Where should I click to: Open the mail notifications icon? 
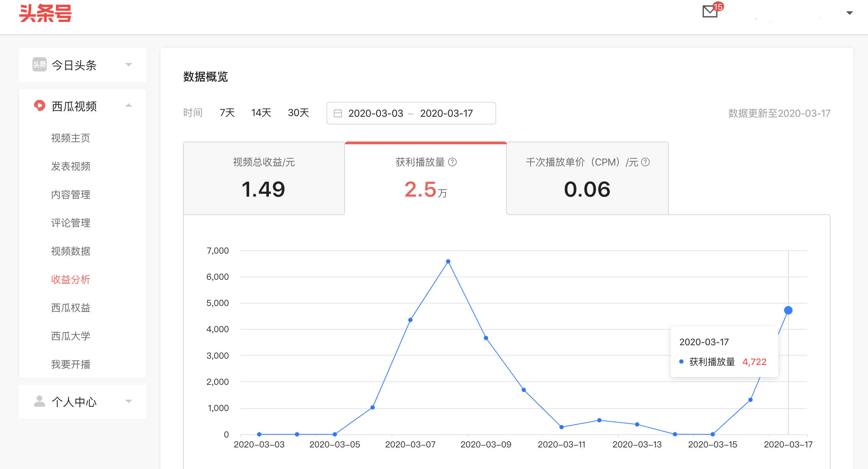point(710,11)
